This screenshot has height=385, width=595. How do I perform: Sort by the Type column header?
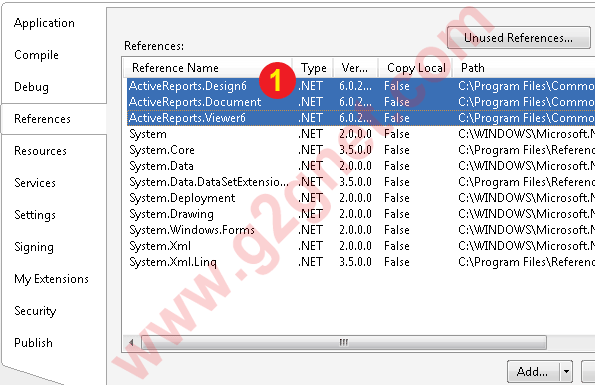(313, 68)
